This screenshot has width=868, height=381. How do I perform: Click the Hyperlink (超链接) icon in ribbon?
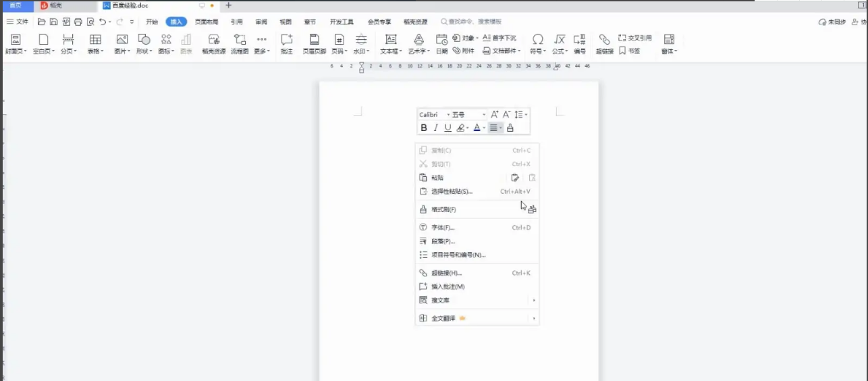pos(604,43)
